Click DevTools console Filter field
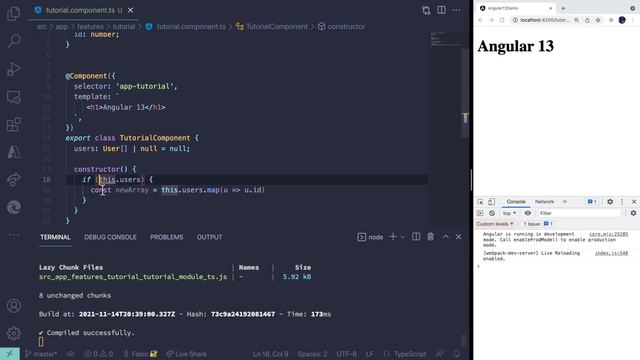The height and width of the screenshot is (360, 640). [x=580, y=213]
